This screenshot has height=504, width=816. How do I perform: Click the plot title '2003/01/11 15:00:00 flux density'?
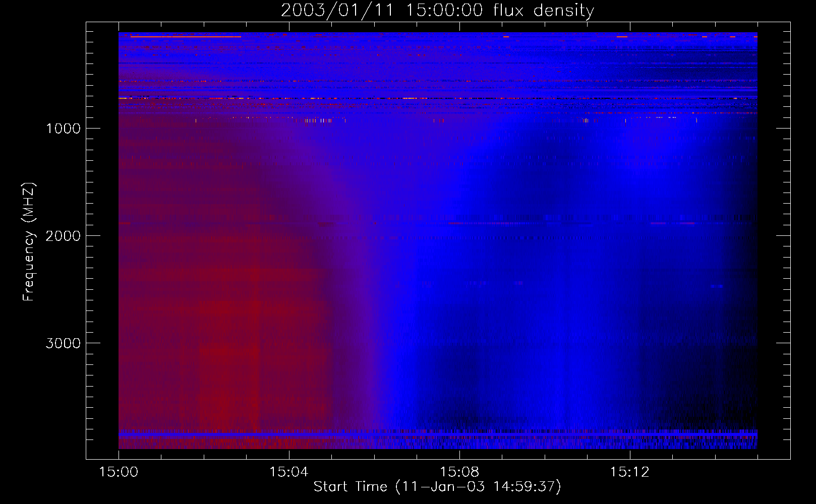coord(437,11)
